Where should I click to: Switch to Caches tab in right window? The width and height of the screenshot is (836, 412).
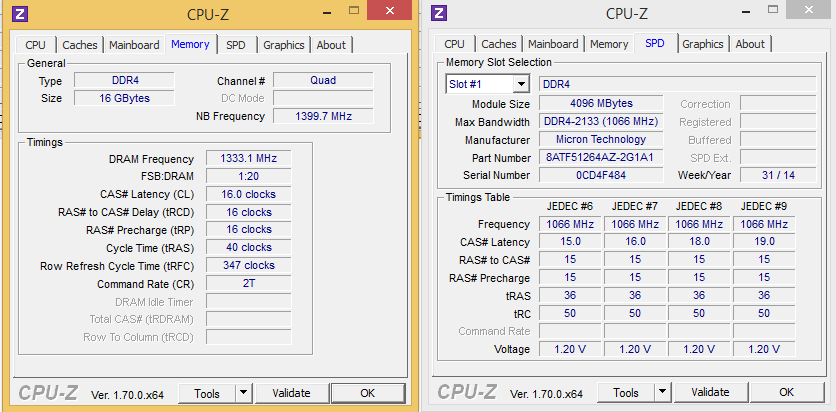click(499, 44)
